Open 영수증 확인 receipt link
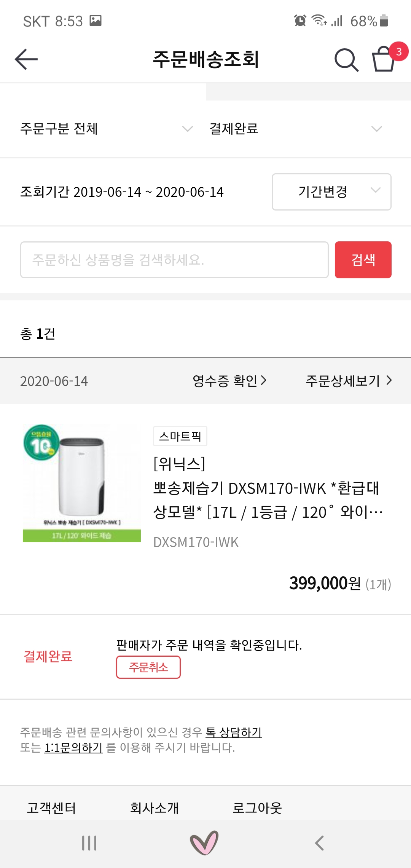Screen dimensions: 411x868 click(229, 381)
